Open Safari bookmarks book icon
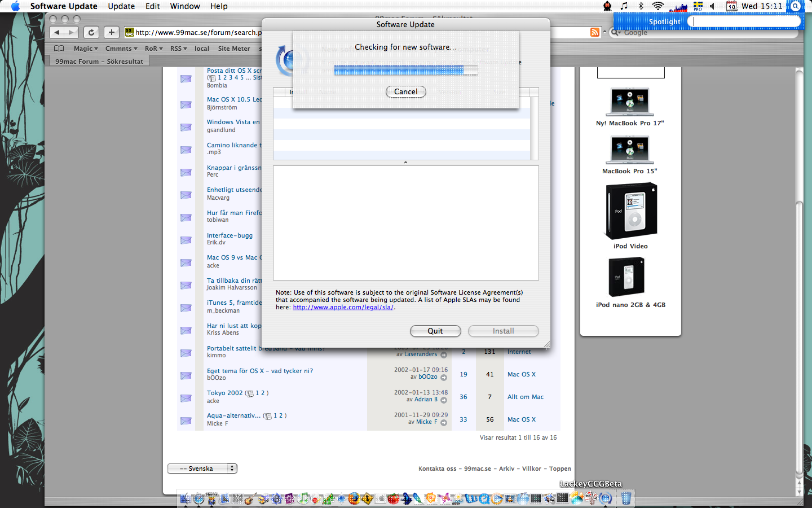812x508 pixels. click(59, 49)
